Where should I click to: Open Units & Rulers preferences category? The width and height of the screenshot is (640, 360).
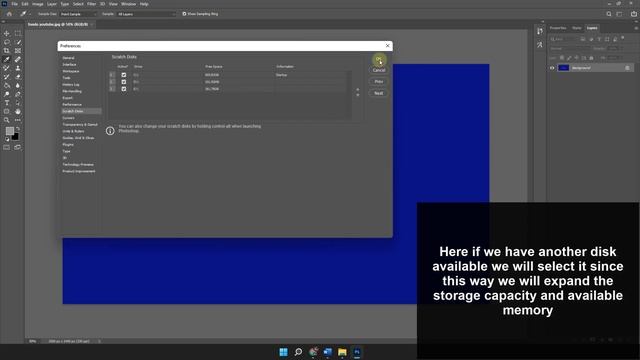pyautogui.click(x=73, y=131)
